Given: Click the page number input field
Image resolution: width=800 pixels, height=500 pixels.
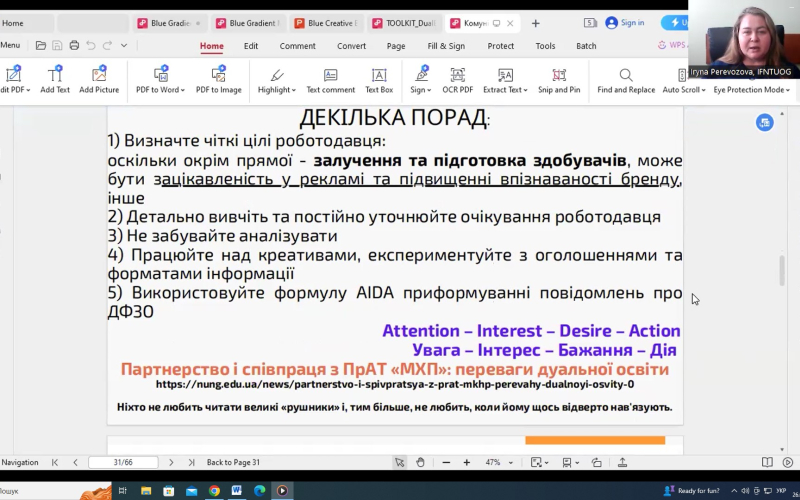Looking at the screenshot, I should tap(123, 462).
